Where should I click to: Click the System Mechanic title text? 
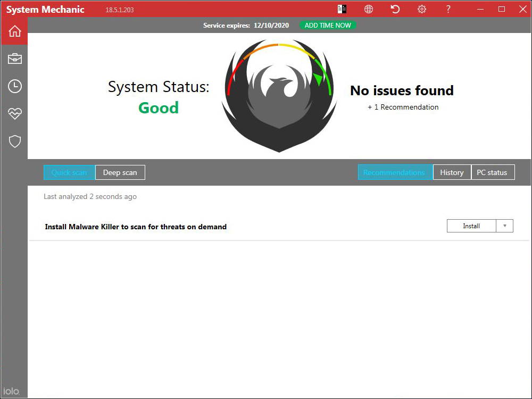coord(45,10)
